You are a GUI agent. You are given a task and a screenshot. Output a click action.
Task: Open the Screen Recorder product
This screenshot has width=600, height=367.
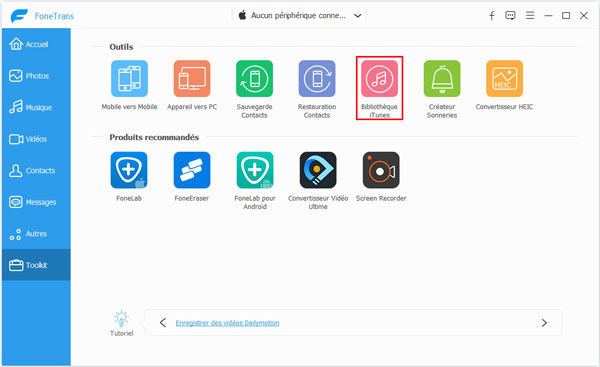pos(381,170)
